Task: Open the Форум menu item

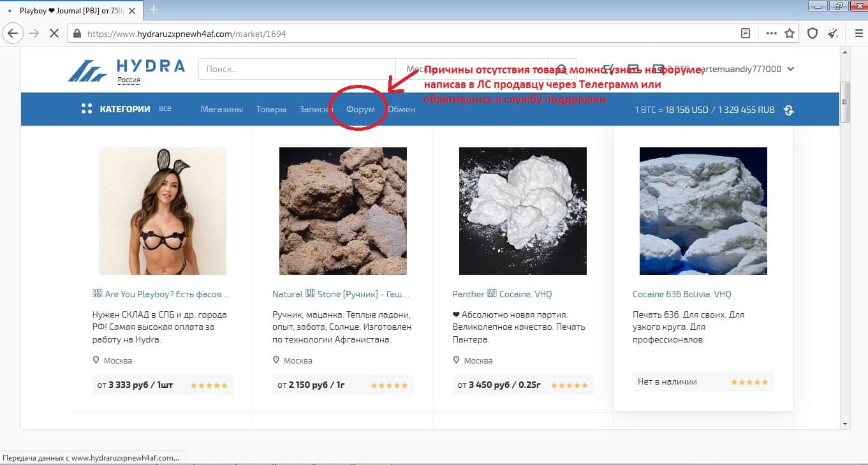Action: pos(360,109)
